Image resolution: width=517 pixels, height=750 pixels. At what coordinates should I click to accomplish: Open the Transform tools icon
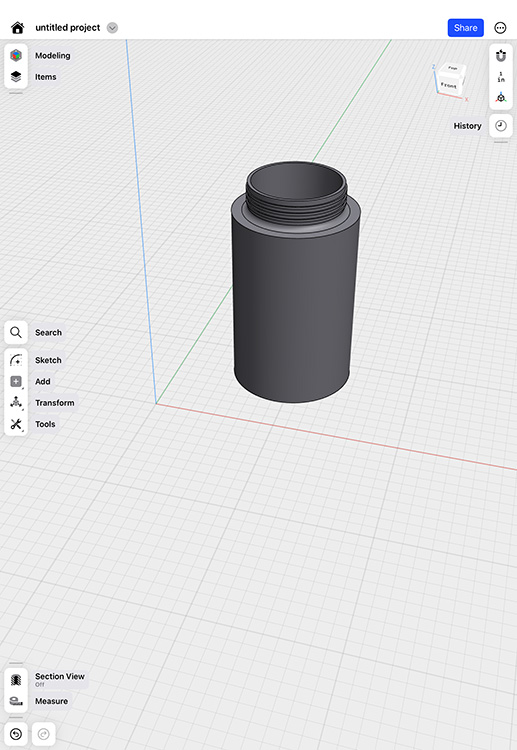coord(16,403)
